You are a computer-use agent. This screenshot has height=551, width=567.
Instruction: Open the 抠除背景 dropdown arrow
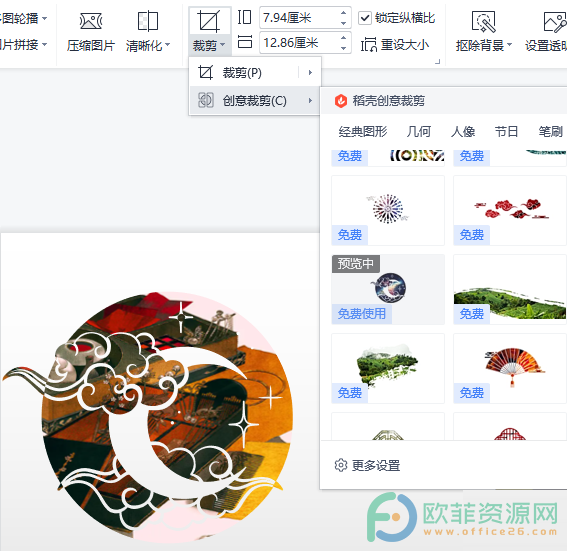click(509, 44)
